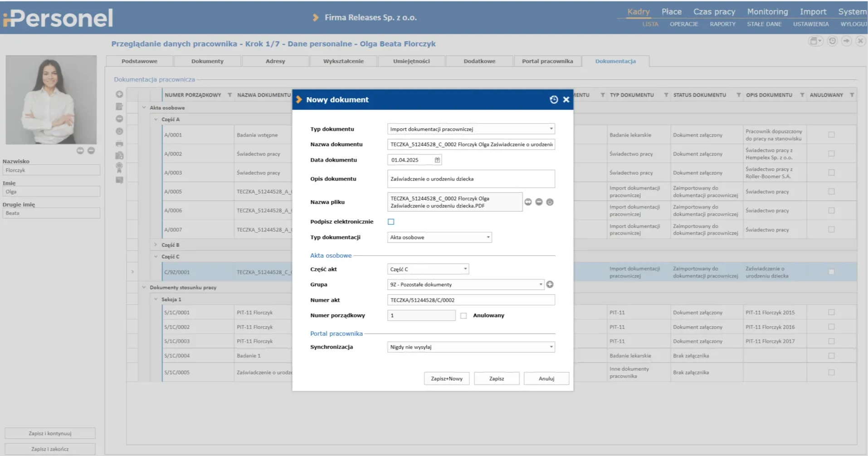Click the Zapisz+Nowy button
868x456 pixels.
[446, 378]
